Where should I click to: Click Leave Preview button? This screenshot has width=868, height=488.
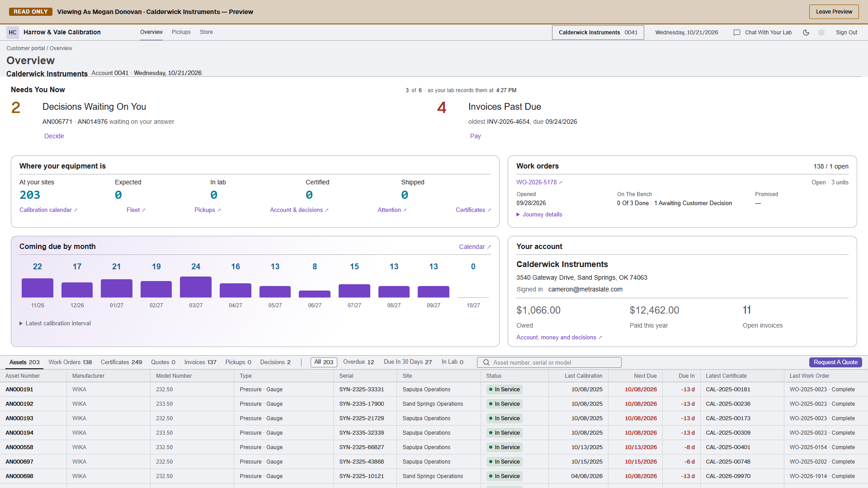(x=834, y=12)
